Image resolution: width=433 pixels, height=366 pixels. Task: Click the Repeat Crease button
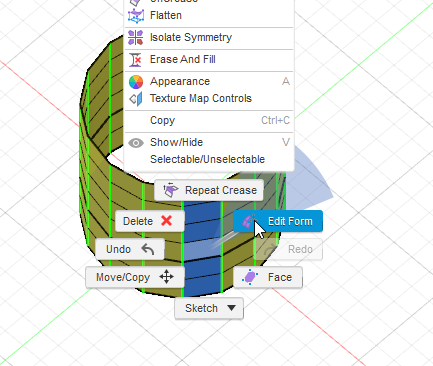click(x=209, y=190)
